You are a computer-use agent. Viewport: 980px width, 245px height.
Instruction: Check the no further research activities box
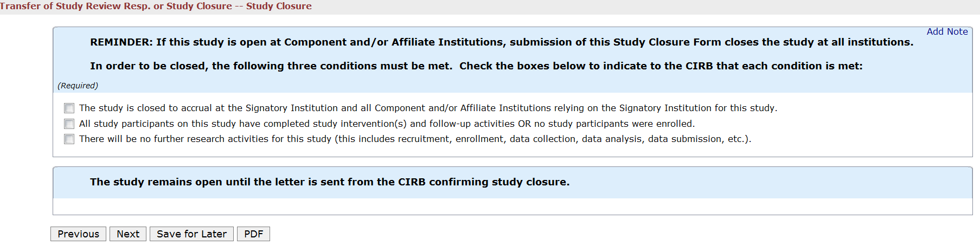click(x=69, y=139)
